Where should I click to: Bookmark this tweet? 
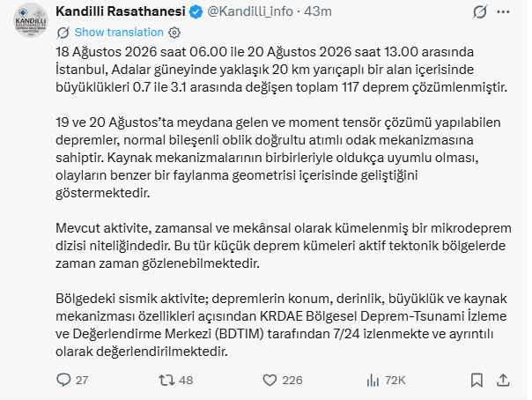coord(477,381)
